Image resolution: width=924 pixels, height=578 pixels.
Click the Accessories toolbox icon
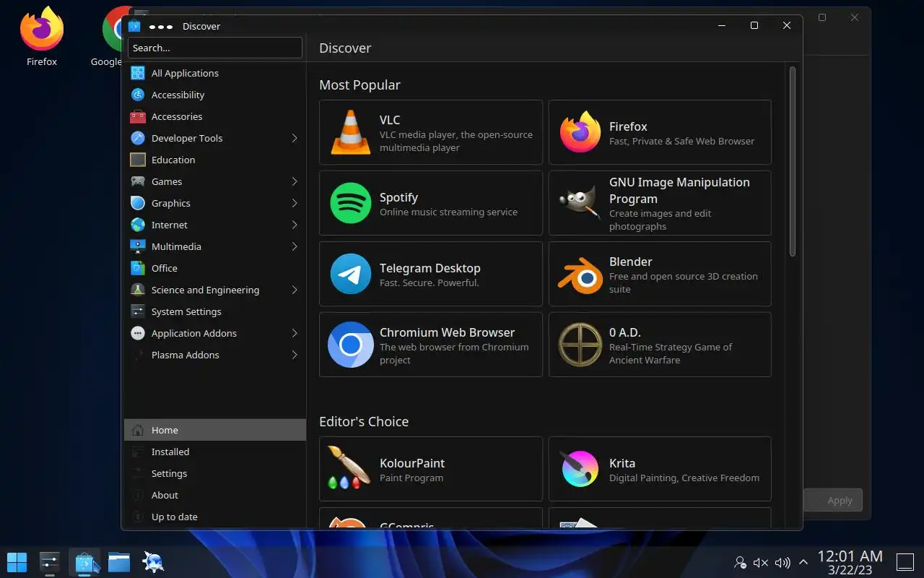tap(138, 116)
